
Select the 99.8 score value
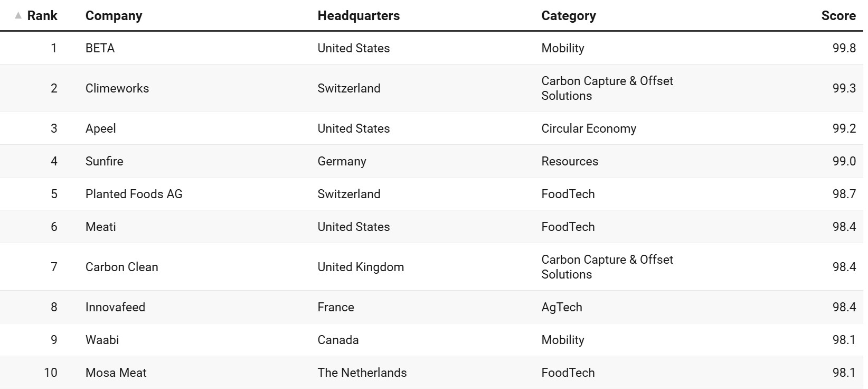point(844,48)
